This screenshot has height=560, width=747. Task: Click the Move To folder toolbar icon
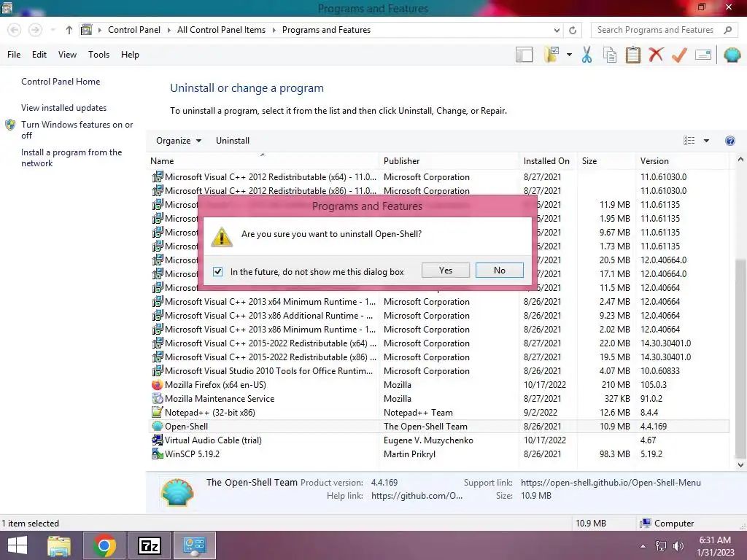click(x=552, y=55)
